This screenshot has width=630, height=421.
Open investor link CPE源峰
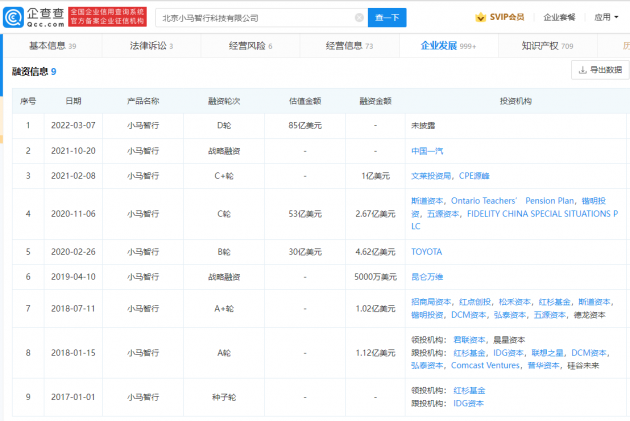pyautogui.click(x=474, y=176)
